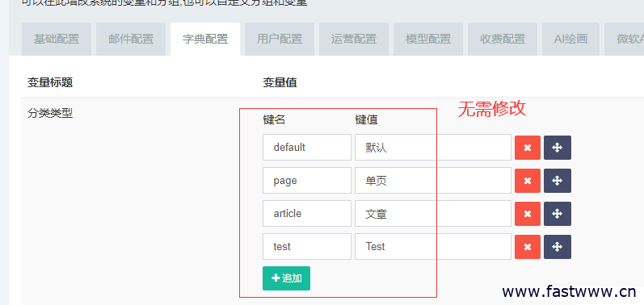Open the 运营配置 tab
644x305 pixels.
tap(354, 39)
